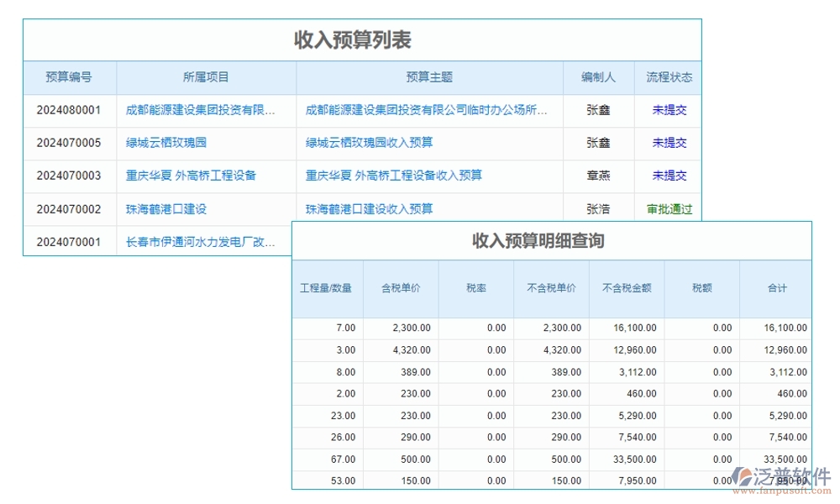Viewport: 840px width, 504px height.
Task: Open the 成都能源建设集团投资有限 project link
Action: (206, 109)
